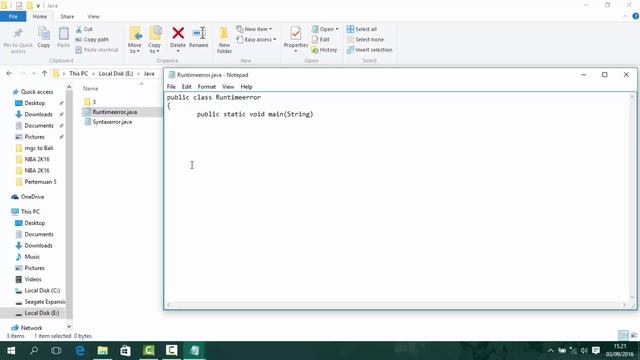
Task: Open the Windows Start menu
Action: coord(11,351)
